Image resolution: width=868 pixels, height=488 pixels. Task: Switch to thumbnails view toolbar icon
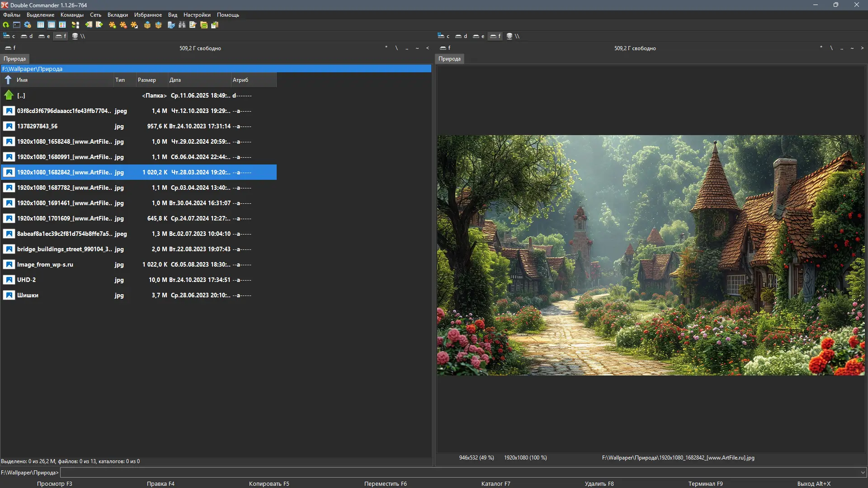coord(62,25)
